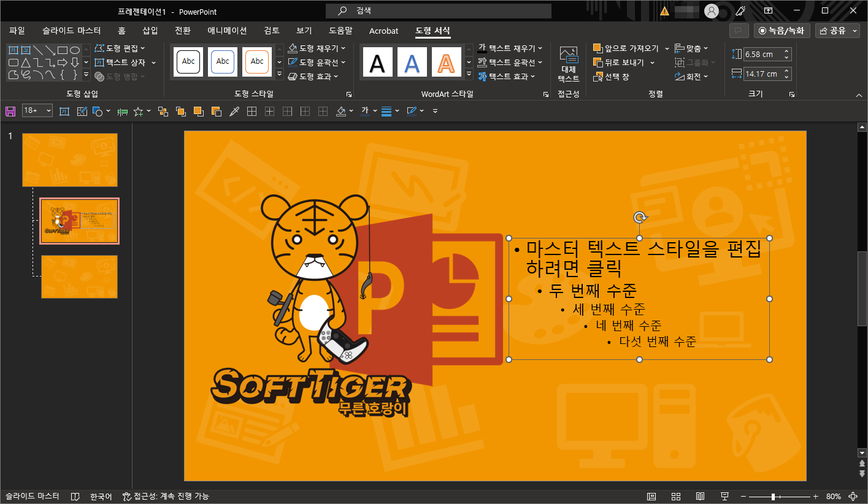
Task: Select the Line shape in shape gallery
Action: (x=37, y=50)
